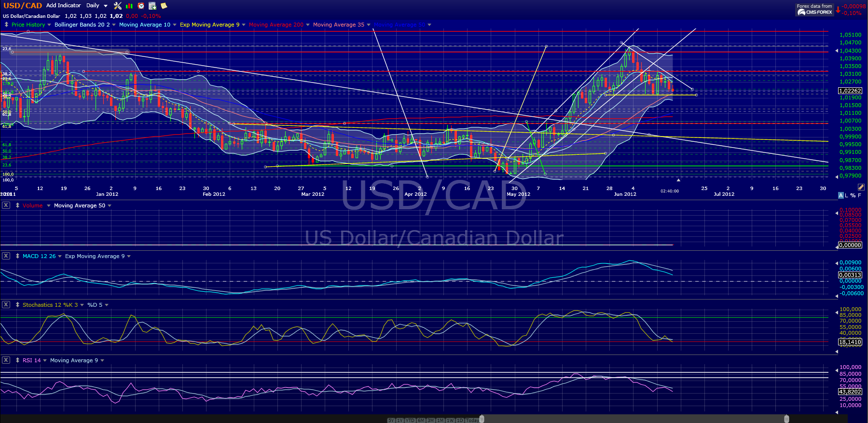Toggle auto scale A on price axis
Image resolution: width=868 pixels, height=423 pixels.
point(841,195)
